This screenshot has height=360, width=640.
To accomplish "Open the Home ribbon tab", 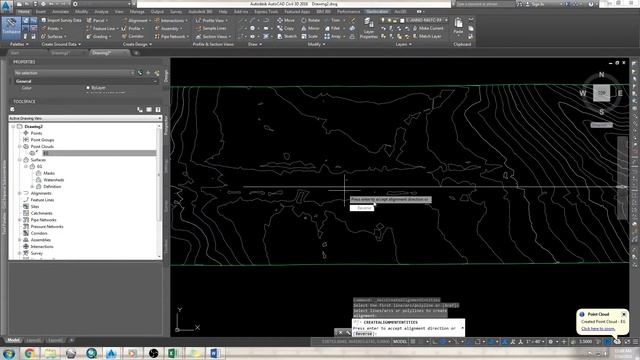I will pyautogui.click(x=24, y=12).
